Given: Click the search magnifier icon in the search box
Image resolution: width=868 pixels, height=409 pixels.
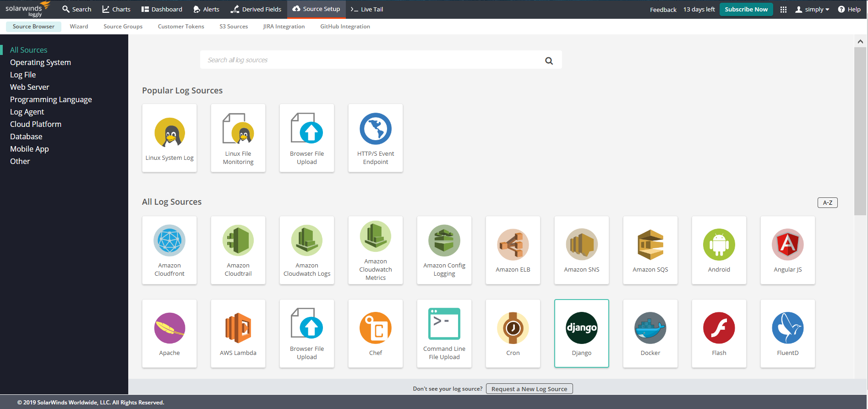Looking at the screenshot, I should (549, 60).
